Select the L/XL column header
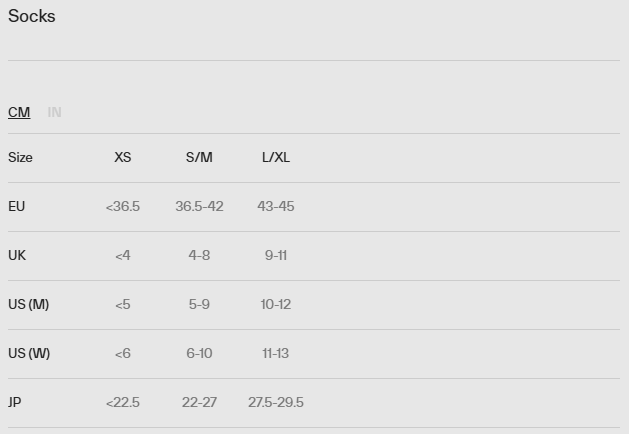 click(276, 157)
